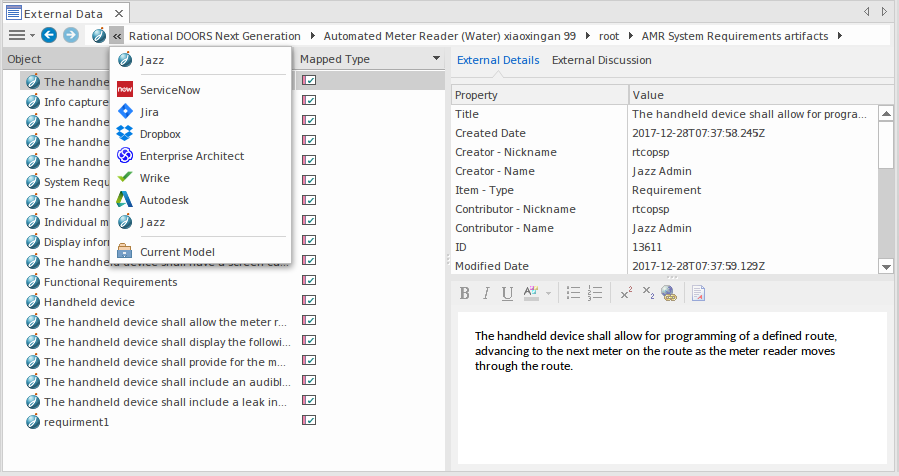Insert numbered list in notes

point(595,293)
